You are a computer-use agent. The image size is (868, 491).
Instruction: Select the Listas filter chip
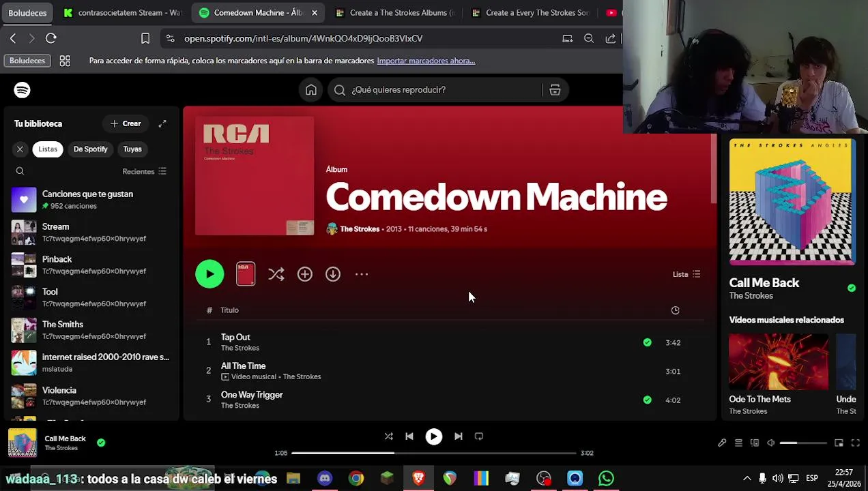[x=48, y=149]
